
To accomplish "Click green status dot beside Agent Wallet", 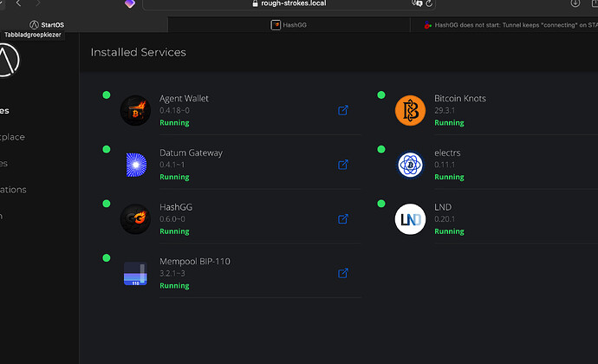I will click(107, 95).
